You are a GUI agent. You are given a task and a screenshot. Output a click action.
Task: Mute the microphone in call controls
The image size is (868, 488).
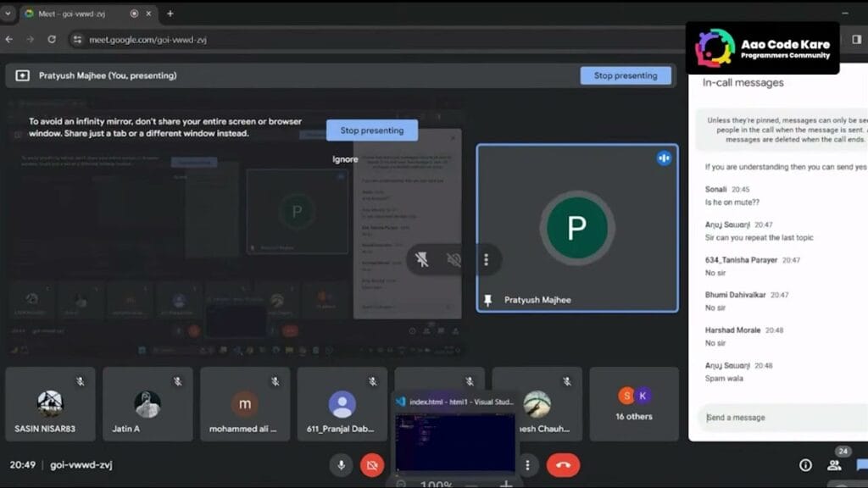pyautogui.click(x=342, y=464)
